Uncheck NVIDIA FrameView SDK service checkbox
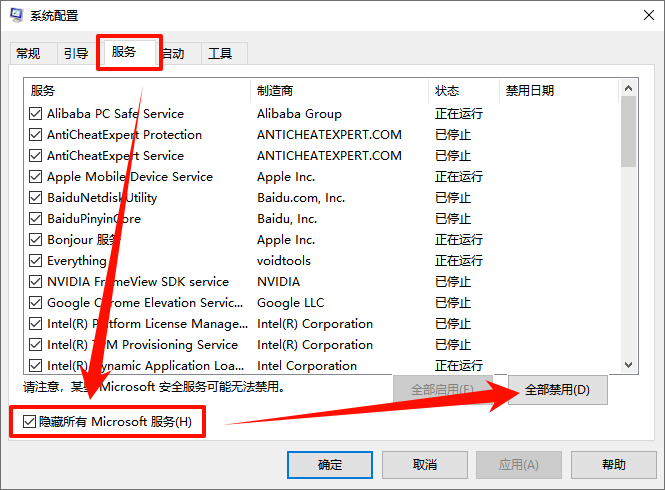The image size is (665, 490). [x=36, y=282]
